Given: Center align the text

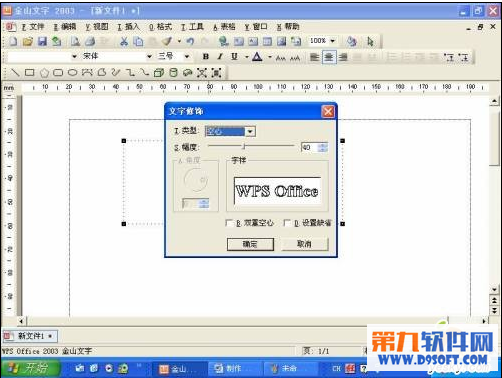Looking at the screenshot, I should [329, 57].
